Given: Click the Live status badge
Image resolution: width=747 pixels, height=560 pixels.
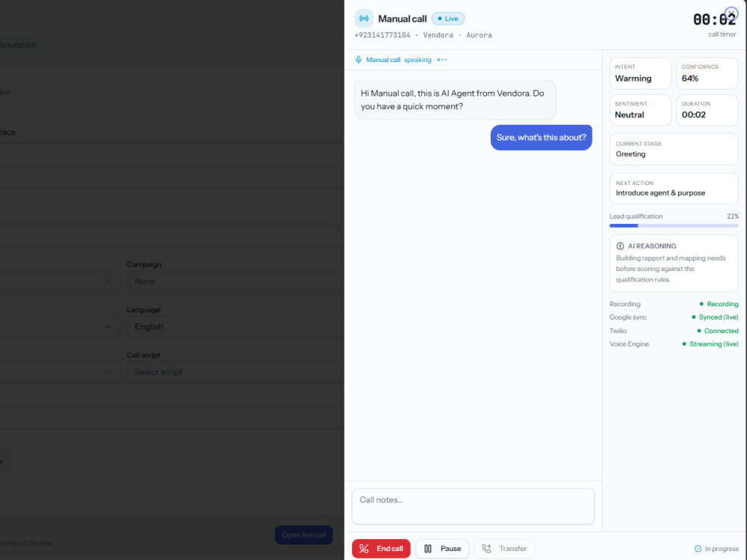Looking at the screenshot, I should [x=447, y=19].
